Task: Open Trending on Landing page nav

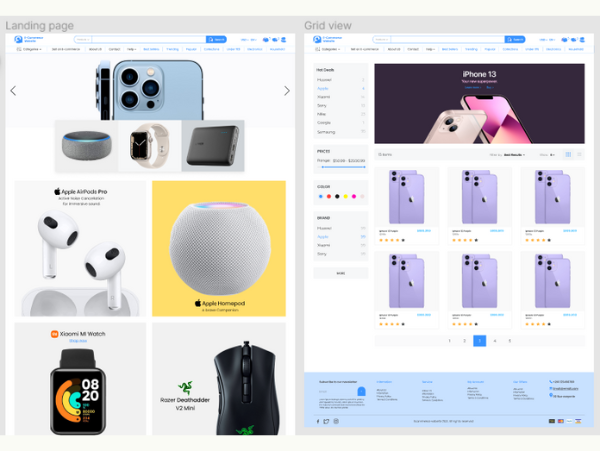Action: pos(173,49)
